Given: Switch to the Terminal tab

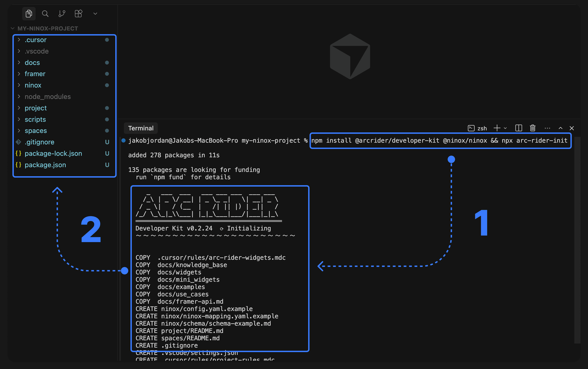Looking at the screenshot, I should pyautogui.click(x=141, y=128).
